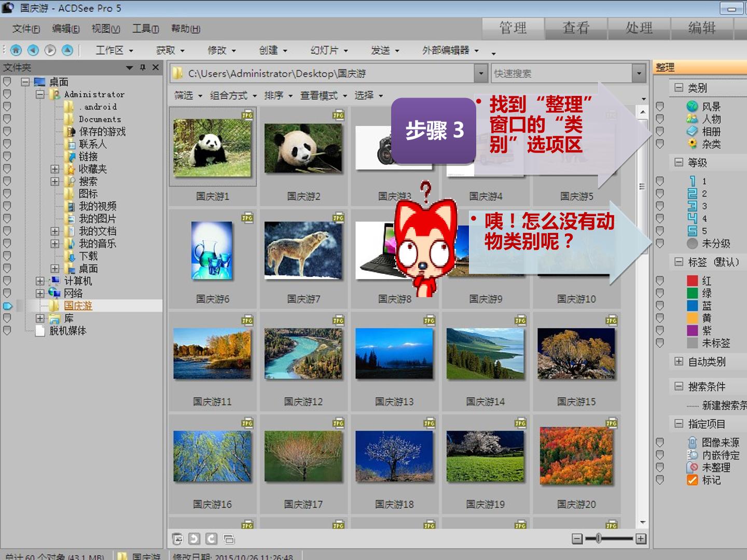Rotate left using bottom toolbar icon
Screen dimensions: 747x560
(194, 539)
